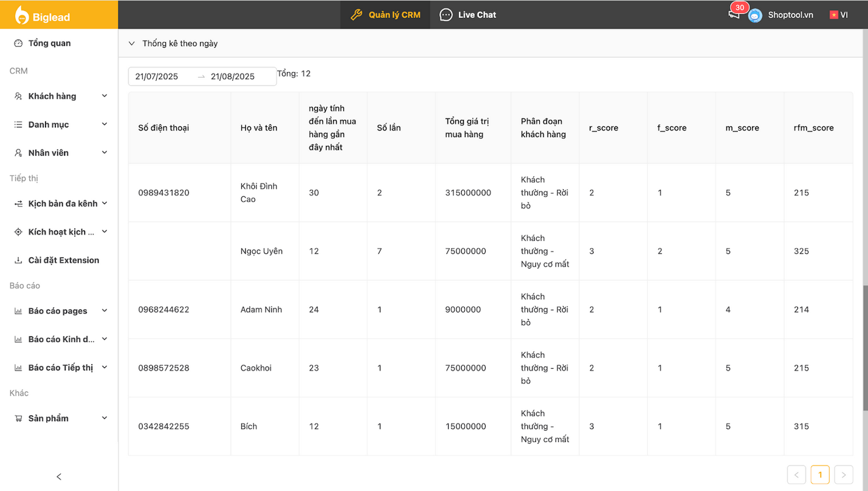The image size is (868, 491).
Task: Open the notifications icon with badge 30
Action: 734,14
